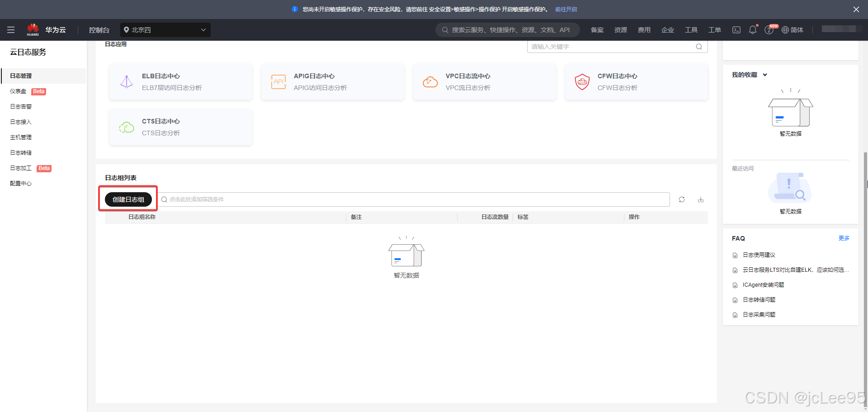The height and width of the screenshot is (412, 868).
Task: Expand the 我的收藏 dropdown arrow
Action: [x=765, y=75]
